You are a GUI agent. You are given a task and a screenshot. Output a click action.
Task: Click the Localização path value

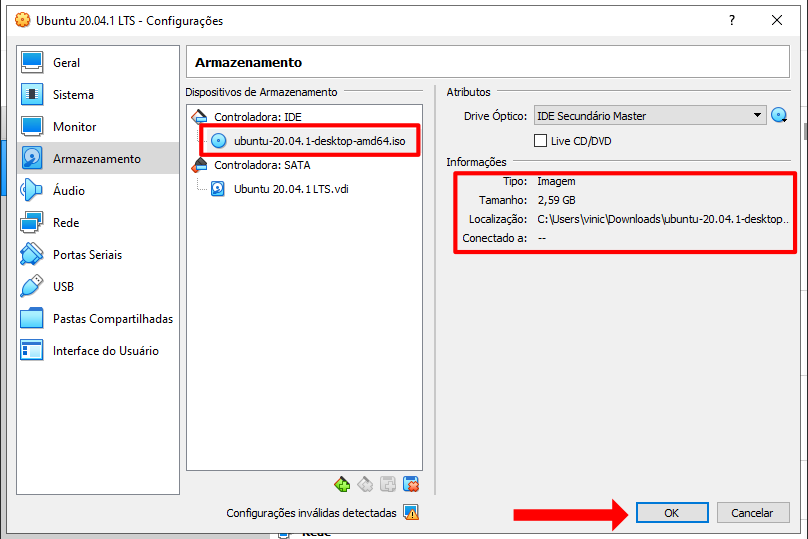point(663,219)
